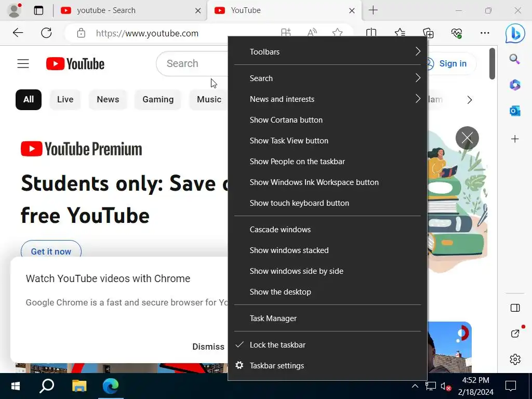Filter by the News chip
The height and width of the screenshot is (399, 532).
[x=108, y=99]
